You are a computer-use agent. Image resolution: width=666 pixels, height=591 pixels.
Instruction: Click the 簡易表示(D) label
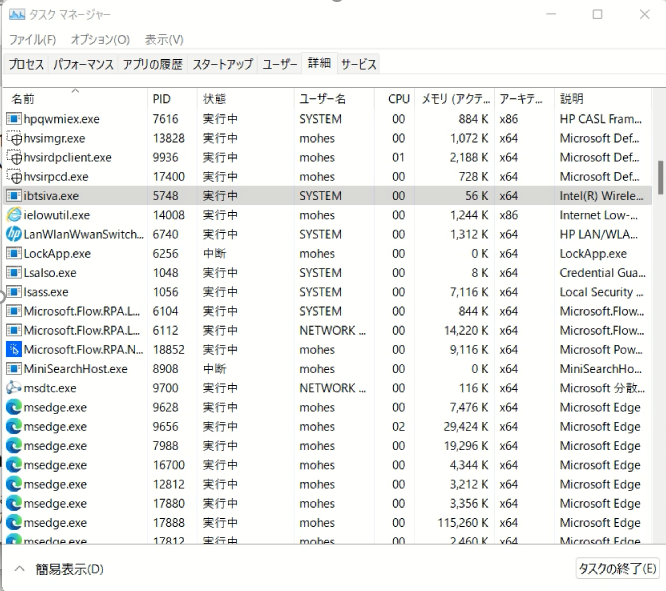69,569
